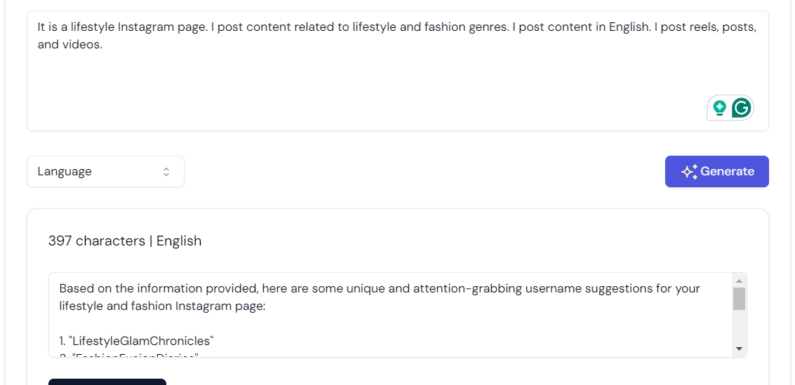
Task: Click the Language selector up-down chevron
Action: click(166, 171)
